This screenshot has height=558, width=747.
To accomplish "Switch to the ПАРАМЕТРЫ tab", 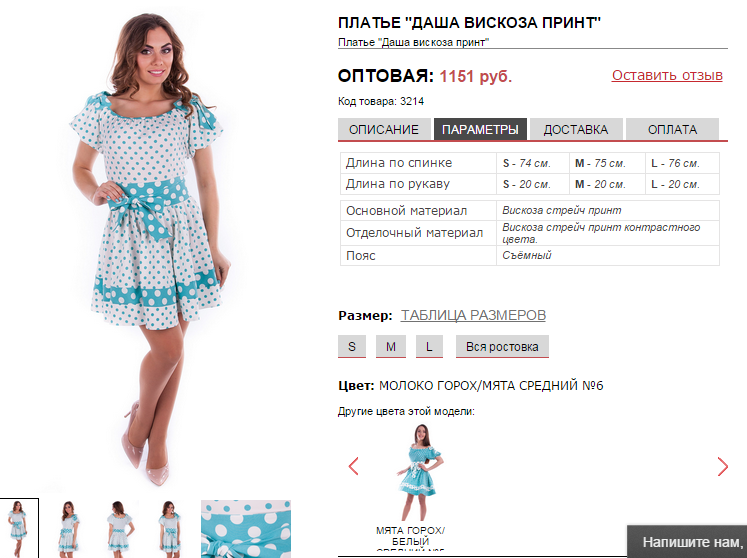I will tap(480, 129).
